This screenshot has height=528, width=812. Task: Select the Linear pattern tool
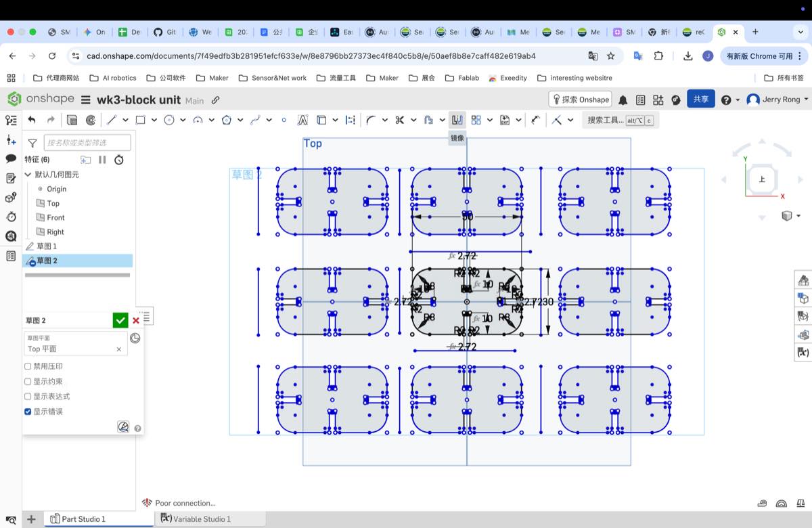coord(476,120)
